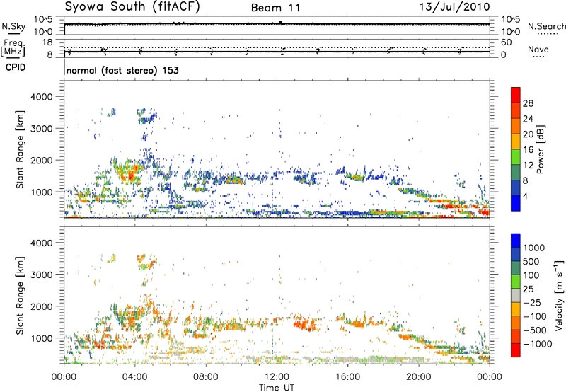Screen dimensions: 566x392
Task: Click the Velocity segment between -100 and -500
Action: coord(516,323)
